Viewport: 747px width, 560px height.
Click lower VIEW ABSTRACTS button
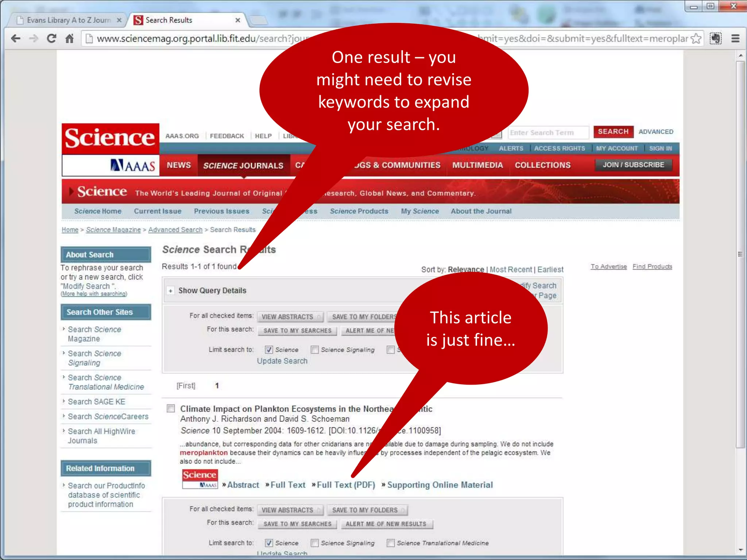pos(290,510)
